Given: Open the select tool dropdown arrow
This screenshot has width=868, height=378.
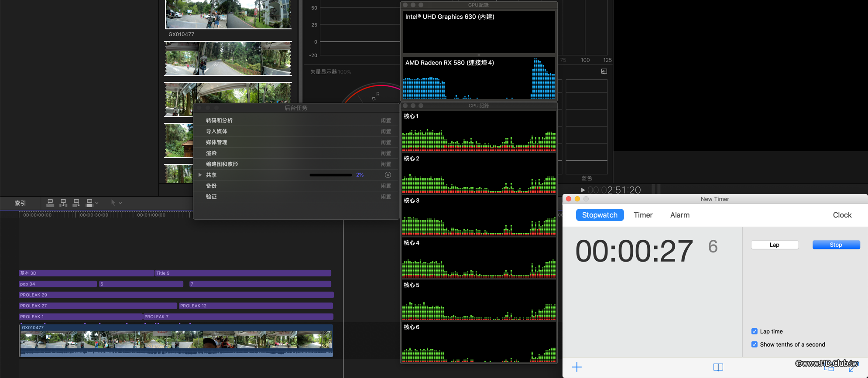Looking at the screenshot, I should [x=120, y=203].
